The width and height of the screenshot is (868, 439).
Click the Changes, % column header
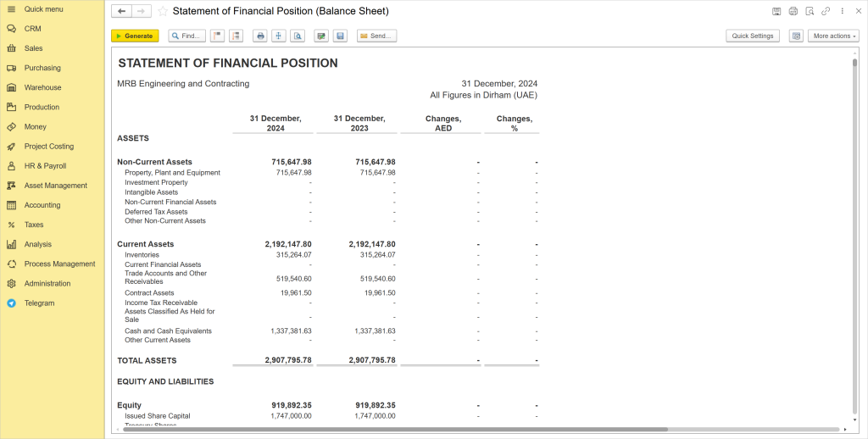pyautogui.click(x=515, y=124)
